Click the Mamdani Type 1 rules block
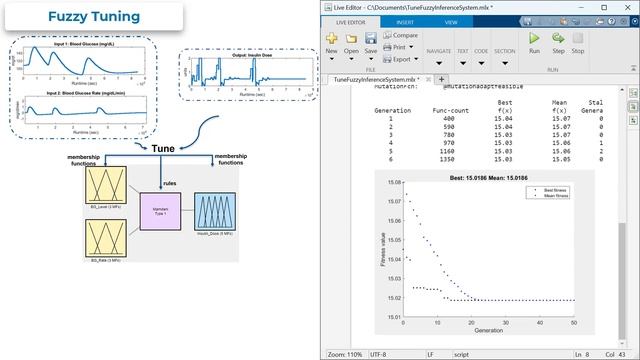Screen dimensions: 640x360 pos(160,211)
